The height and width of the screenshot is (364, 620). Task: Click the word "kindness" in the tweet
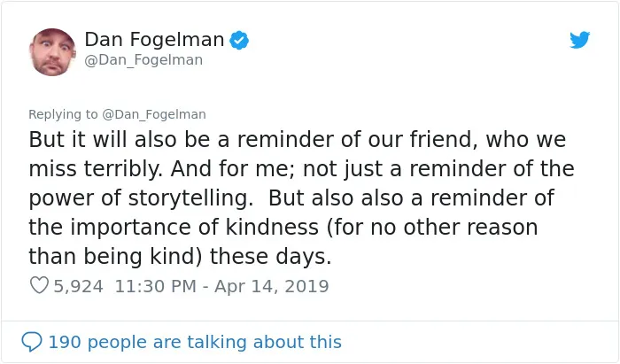click(x=272, y=228)
